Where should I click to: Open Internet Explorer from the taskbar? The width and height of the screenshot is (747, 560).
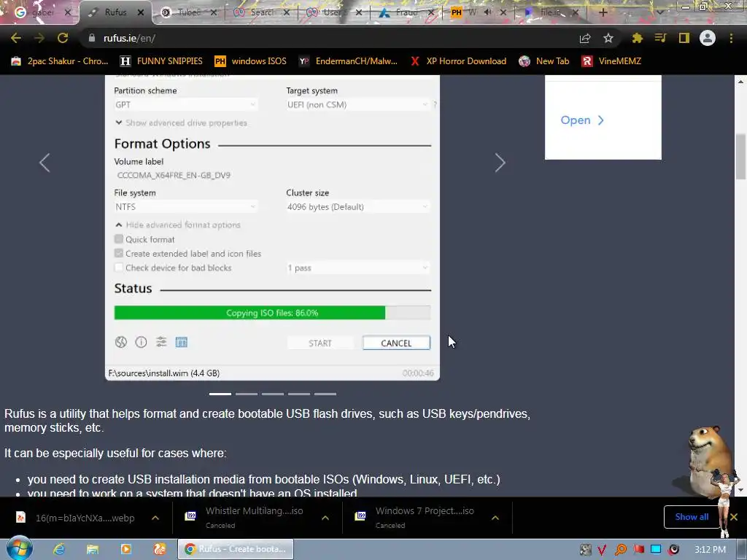pyautogui.click(x=59, y=550)
